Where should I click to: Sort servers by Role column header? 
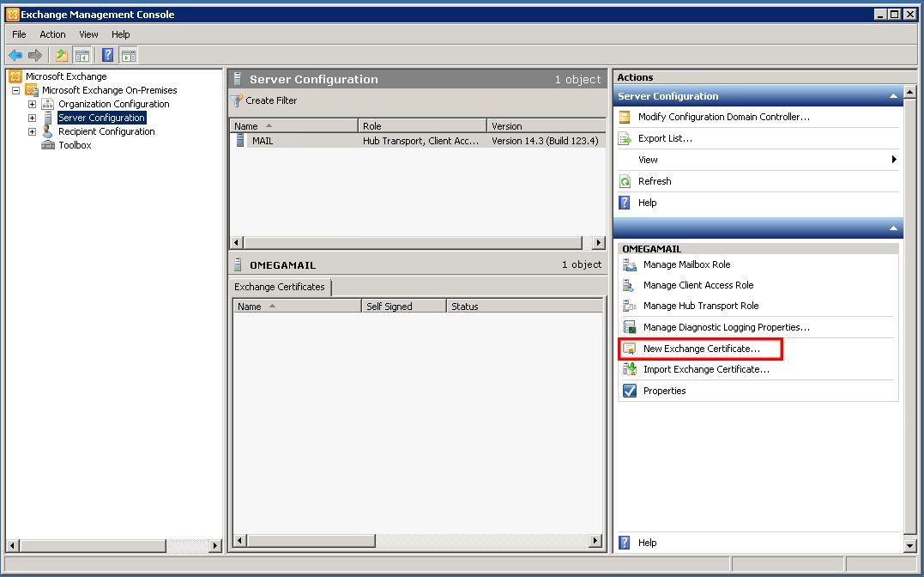(x=422, y=125)
